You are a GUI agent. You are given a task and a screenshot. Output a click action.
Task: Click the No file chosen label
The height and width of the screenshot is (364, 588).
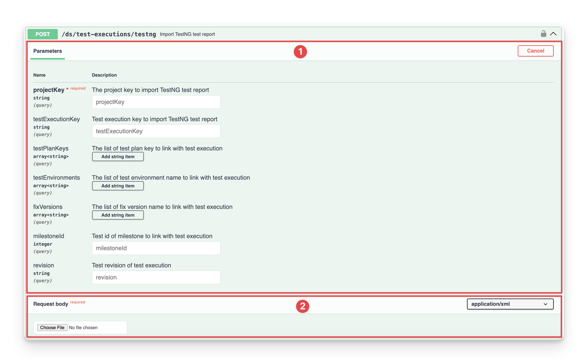pos(83,328)
